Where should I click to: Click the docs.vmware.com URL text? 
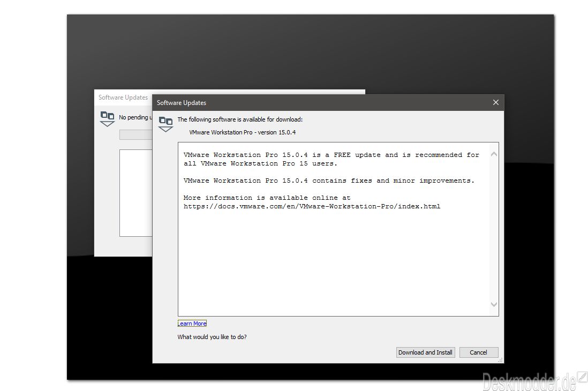click(x=312, y=206)
